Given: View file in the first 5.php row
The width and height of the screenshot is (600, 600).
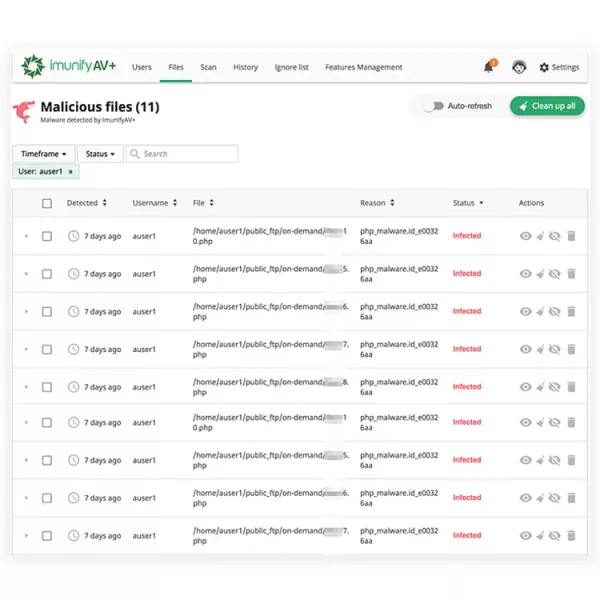Looking at the screenshot, I should tap(525, 274).
